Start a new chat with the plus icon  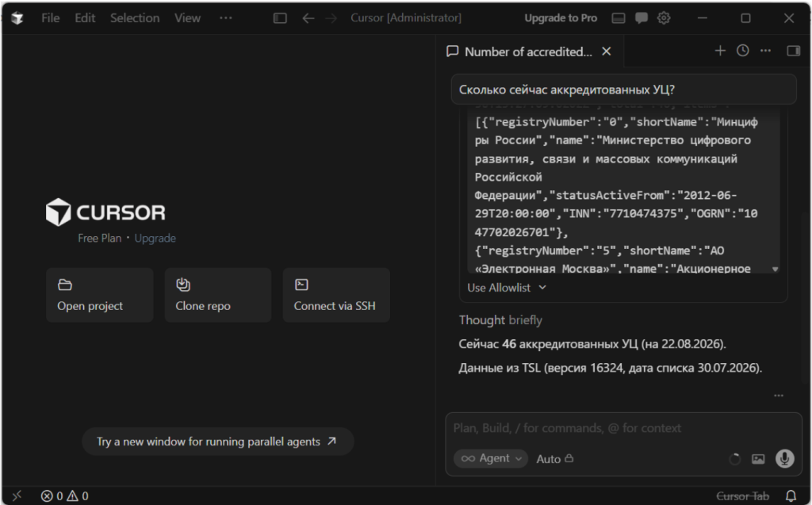pos(720,51)
